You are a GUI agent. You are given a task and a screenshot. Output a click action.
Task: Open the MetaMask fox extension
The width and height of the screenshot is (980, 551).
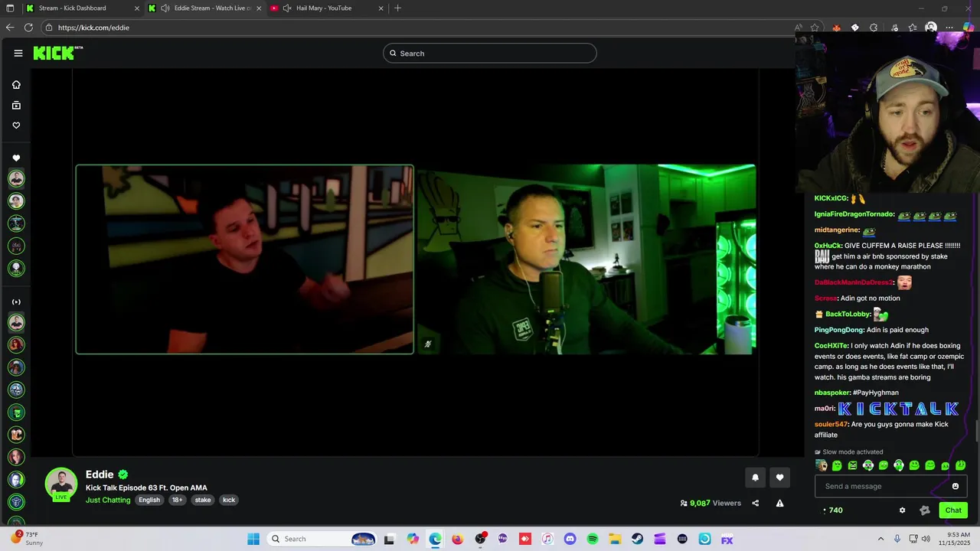(836, 28)
